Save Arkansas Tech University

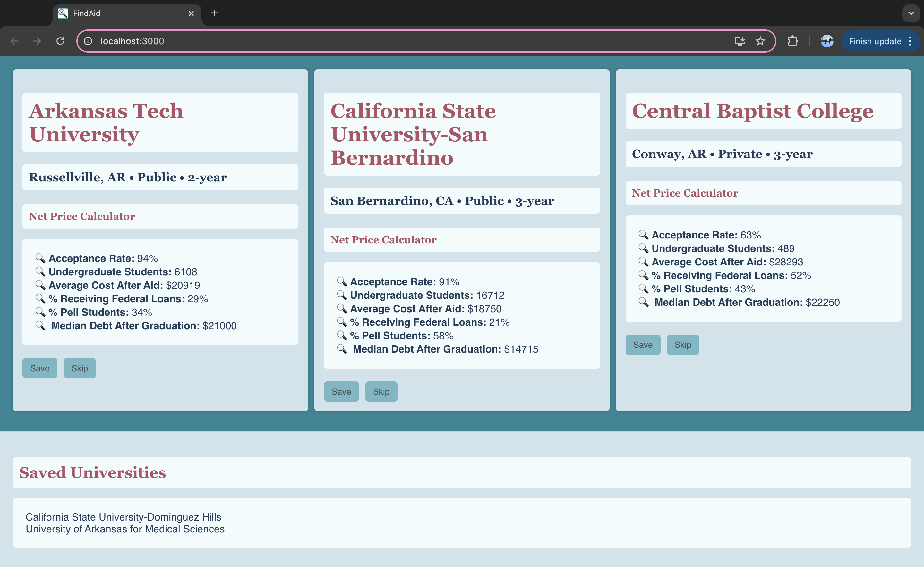point(40,368)
